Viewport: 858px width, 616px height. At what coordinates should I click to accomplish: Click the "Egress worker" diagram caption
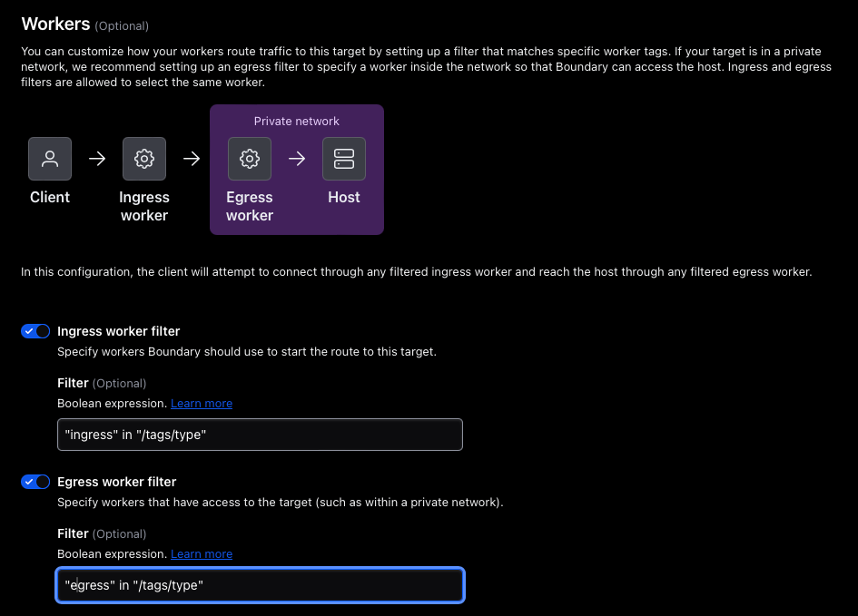click(x=250, y=206)
